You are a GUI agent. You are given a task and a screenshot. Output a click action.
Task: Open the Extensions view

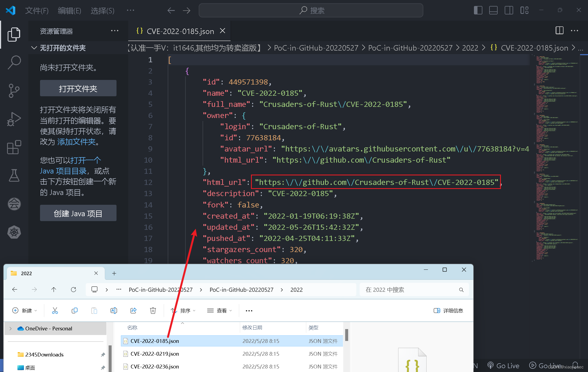coord(14,147)
